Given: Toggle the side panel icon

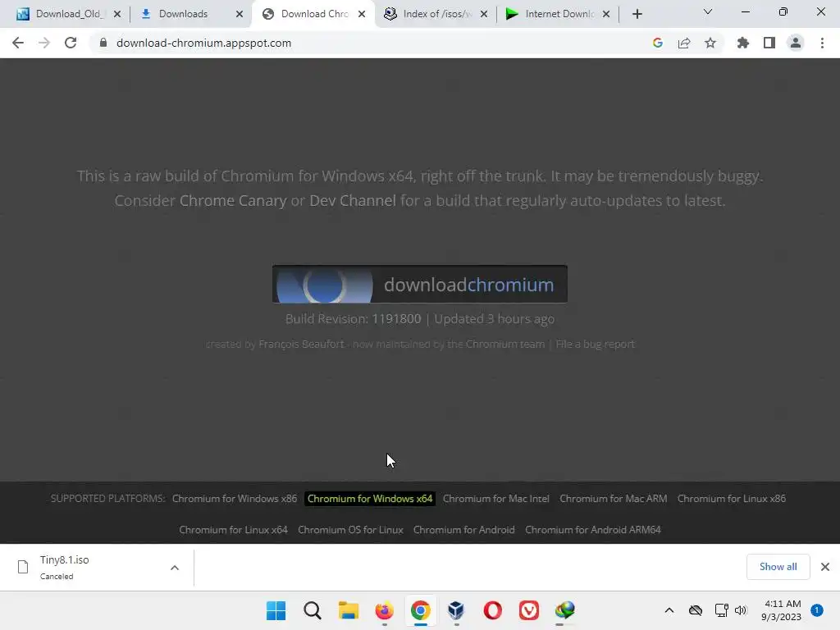Looking at the screenshot, I should (769, 43).
